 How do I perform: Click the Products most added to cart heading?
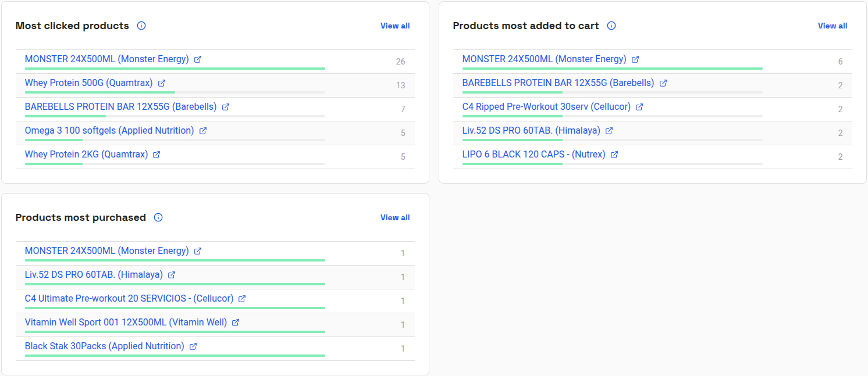coord(526,26)
